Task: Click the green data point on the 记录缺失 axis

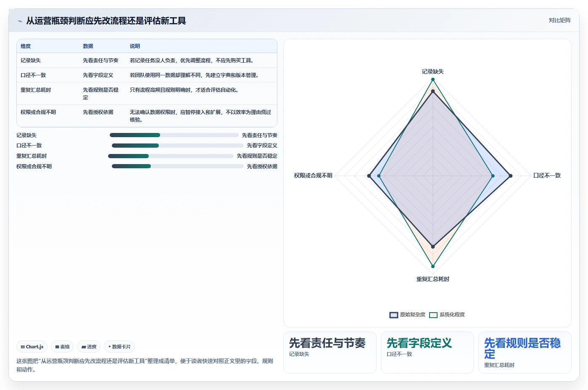Action: tap(433, 79)
